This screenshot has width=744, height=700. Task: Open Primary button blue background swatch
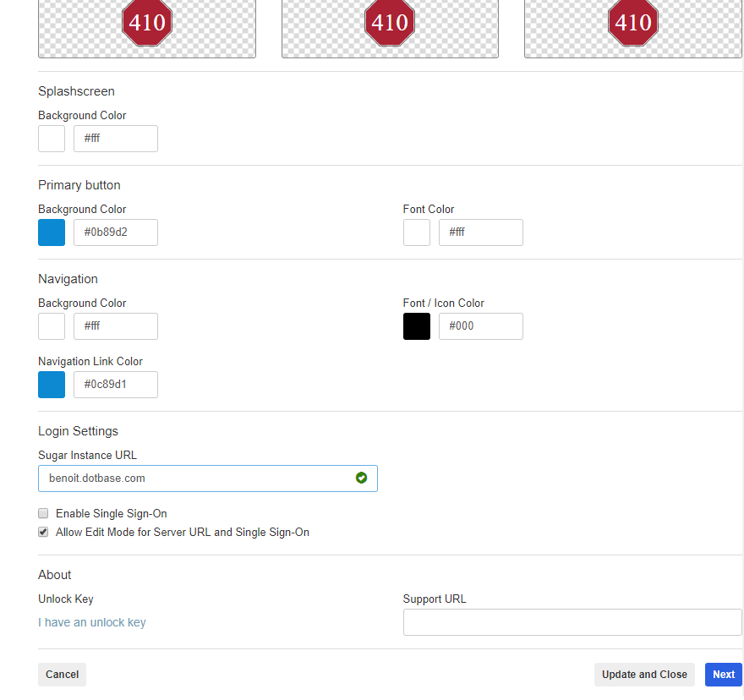click(52, 232)
